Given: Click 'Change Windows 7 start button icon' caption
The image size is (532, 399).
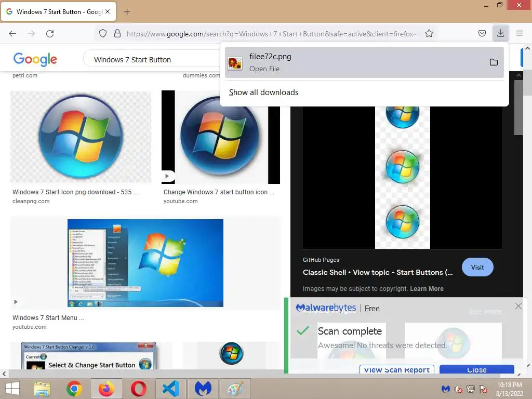Looking at the screenshot, I should click(219, 192).
